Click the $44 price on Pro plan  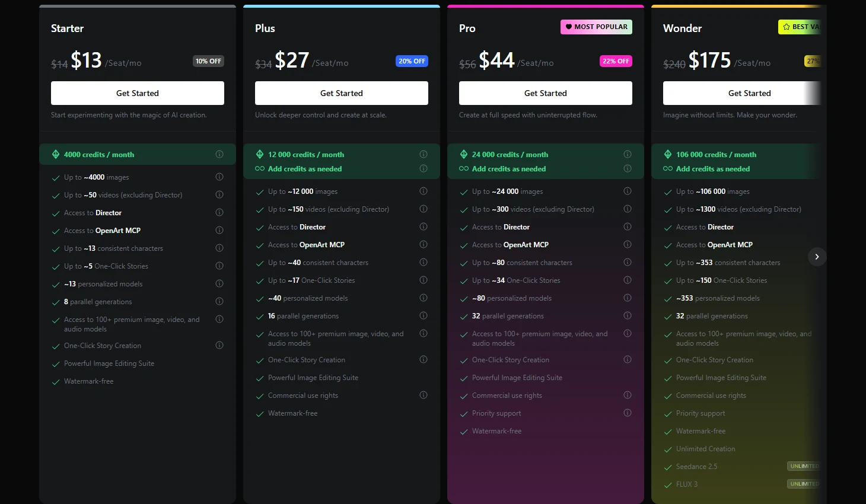[496, 60]
